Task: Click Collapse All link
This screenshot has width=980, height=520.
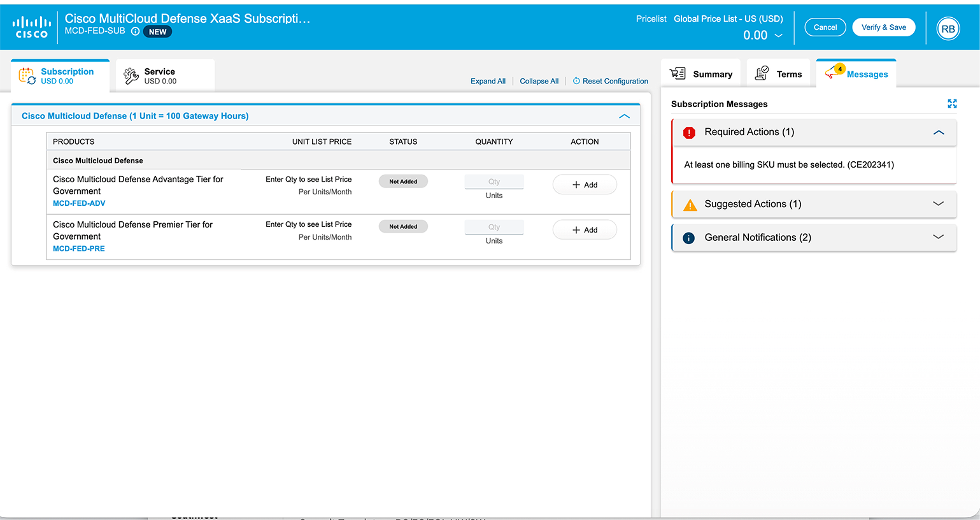Action: (x=539, y=81)
